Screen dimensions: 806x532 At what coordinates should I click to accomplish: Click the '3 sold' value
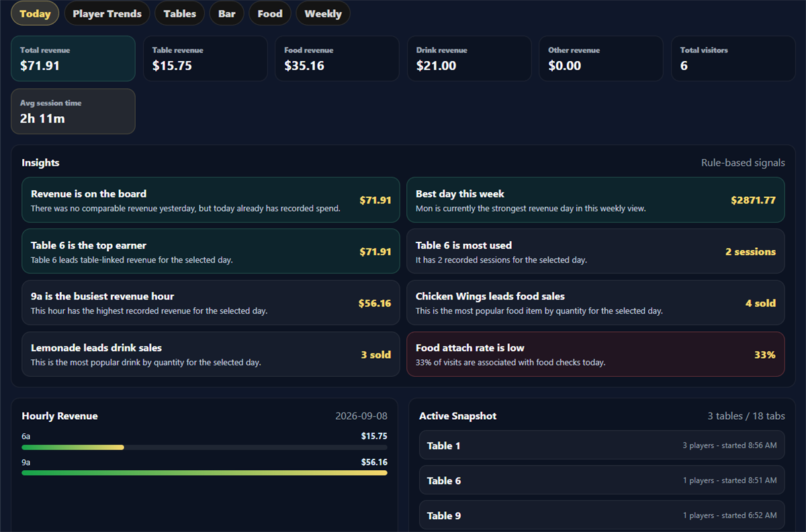(375, 355)
